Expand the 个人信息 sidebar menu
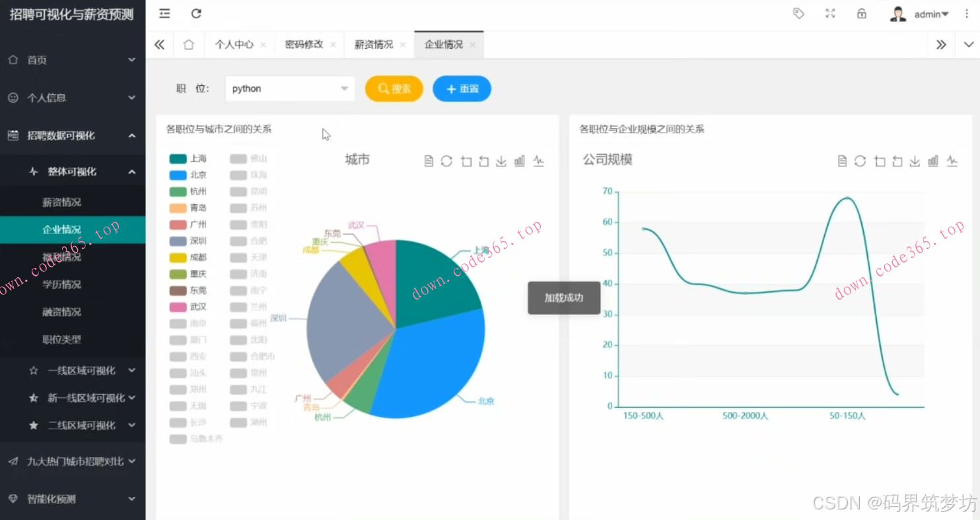The image size is (980, 520). tap(73, 98)
